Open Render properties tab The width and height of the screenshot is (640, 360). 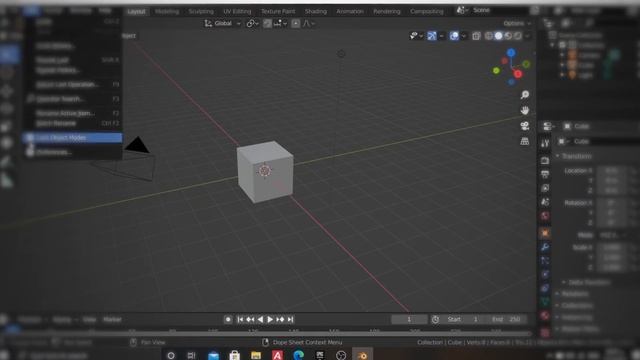point(545,160)
